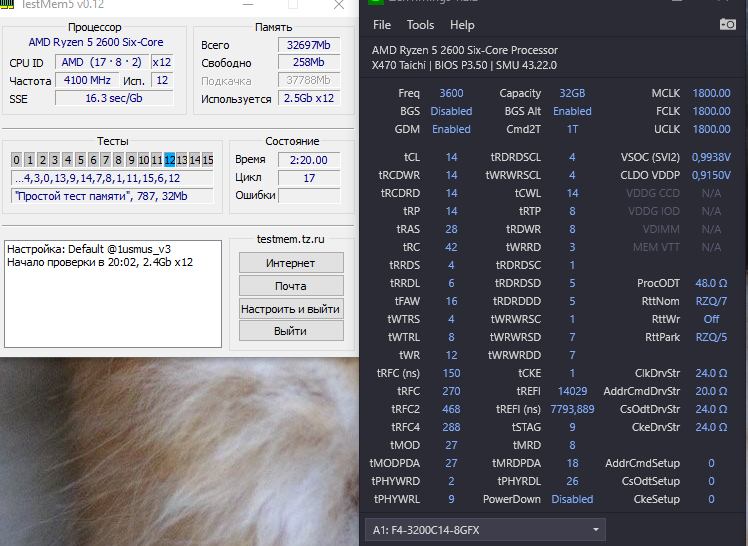Click the AMD Ryzen 5 2600 Six-Core label in TestMem5
Screen dimensions: 748x546
pyautogui.click(x=96, y=42)
